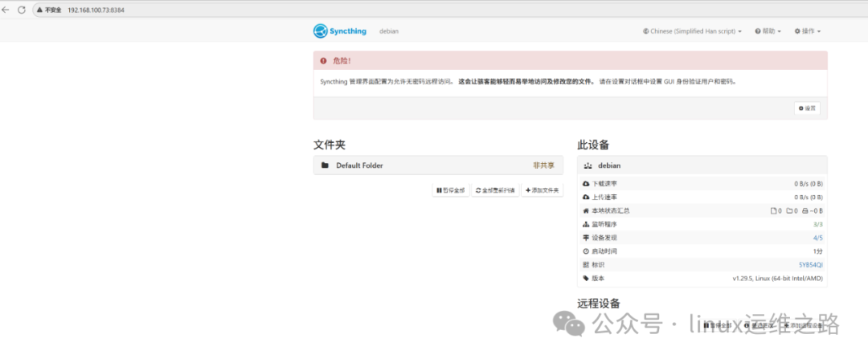This screenshot has width=868, height=359.
Task: Go back with the browser back arrow
Action: (x=6, y=10)
